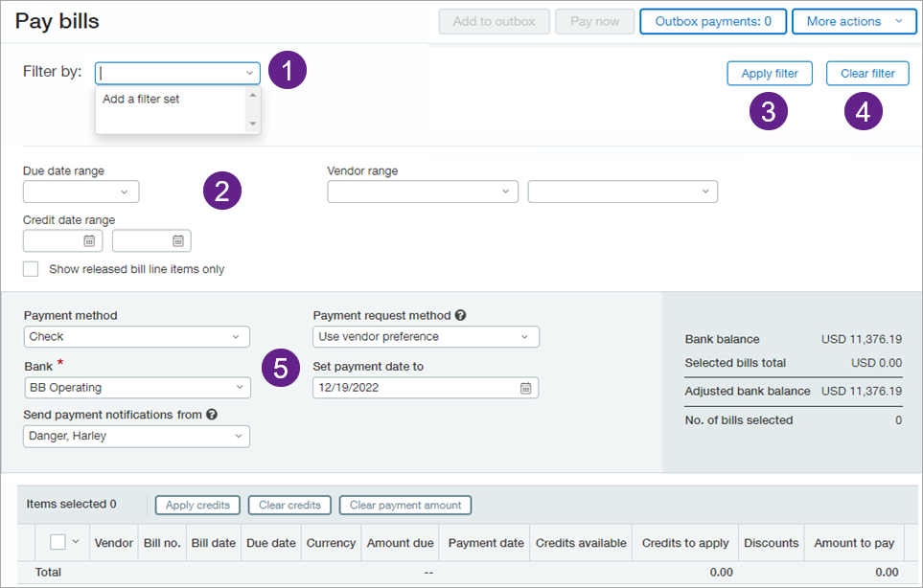This screenshot has width=923, height=588.
Task: Enable Show released bill line items only
Action: pyautogui.click(x=32, y=269)
